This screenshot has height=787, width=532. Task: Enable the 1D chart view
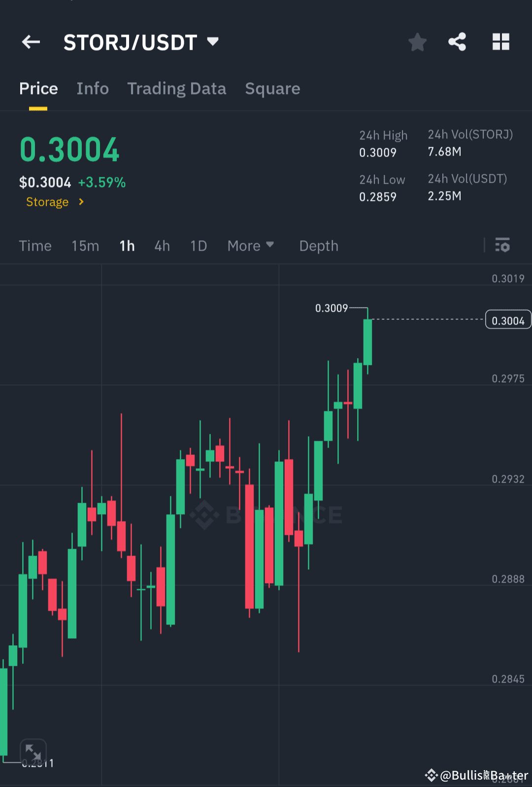click(198, 245)
